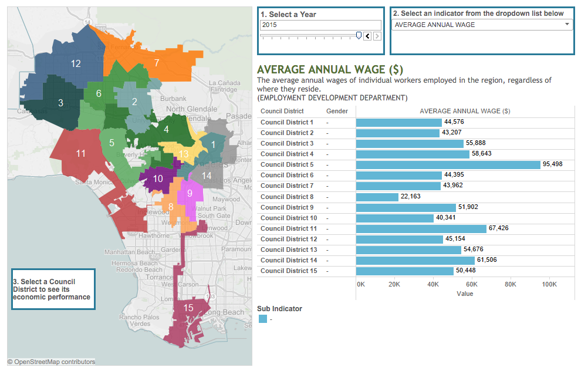
Task: Click the Council District 5 wage bar
Action: (x=448, y=164)
